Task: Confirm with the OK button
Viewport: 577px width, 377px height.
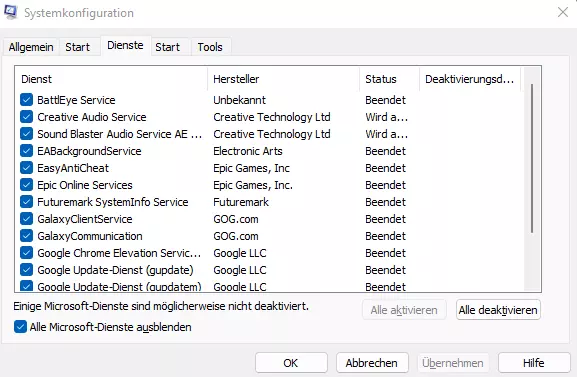Action: click(x=291, y=363)
